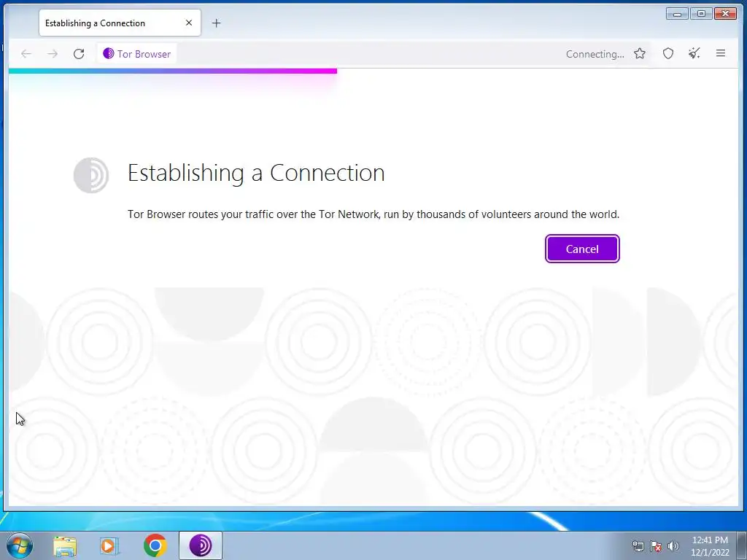Click the Show desktop strip
The height and width of the screenshot is (560, 747).
point(741,545)
